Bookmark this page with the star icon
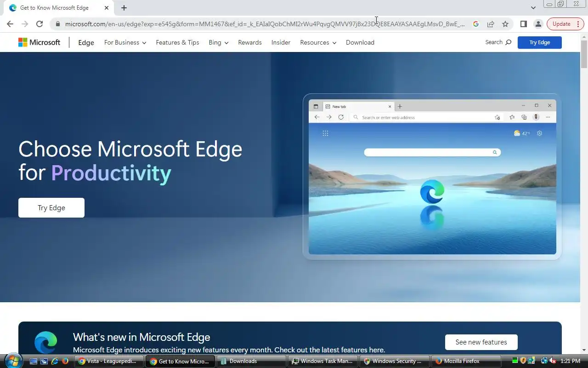This screenshot has width=588, height=368. (x=505, y=24)
